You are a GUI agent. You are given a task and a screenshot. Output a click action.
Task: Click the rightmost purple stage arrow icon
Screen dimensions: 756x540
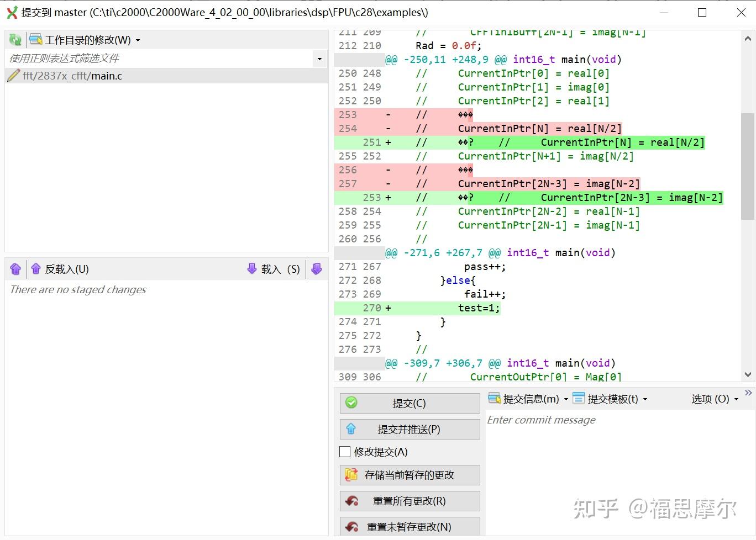point(316,269)
